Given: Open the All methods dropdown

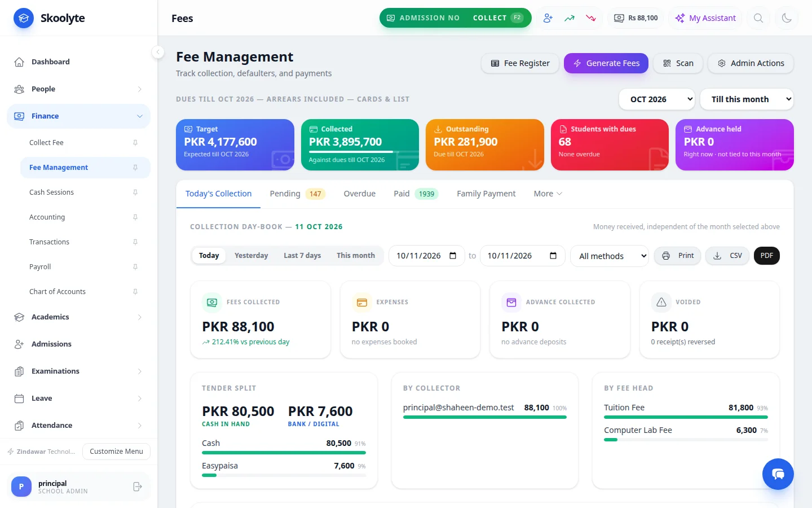Looking at the screenshot, I should (610, 256).
